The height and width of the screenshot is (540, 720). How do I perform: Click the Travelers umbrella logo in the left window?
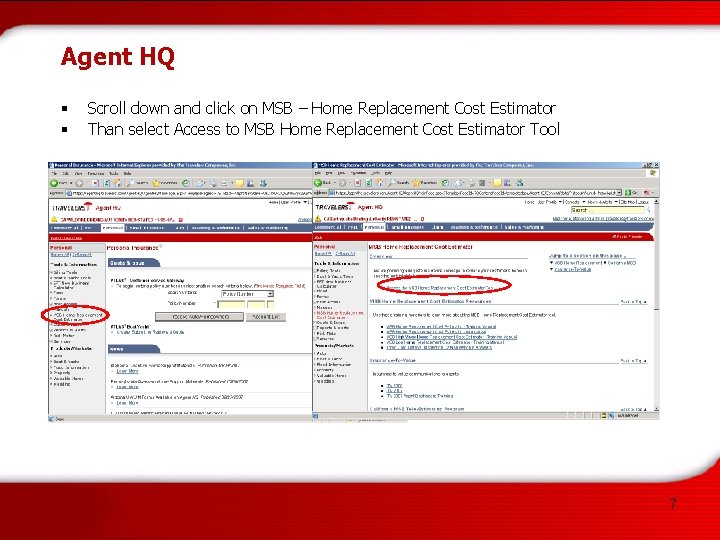coord(88,207)
